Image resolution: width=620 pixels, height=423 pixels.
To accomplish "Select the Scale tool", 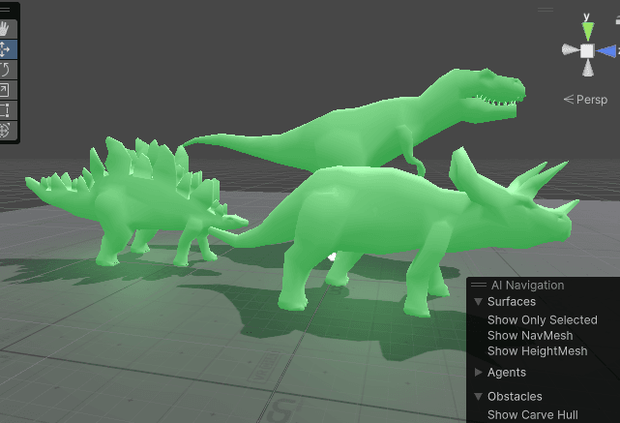I will (6, 90).
